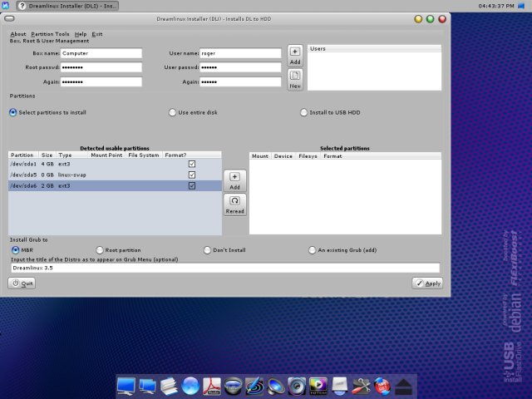Click the Device header in Selected partitions
This screenshot has width=532, height=399.
(283, 156)
